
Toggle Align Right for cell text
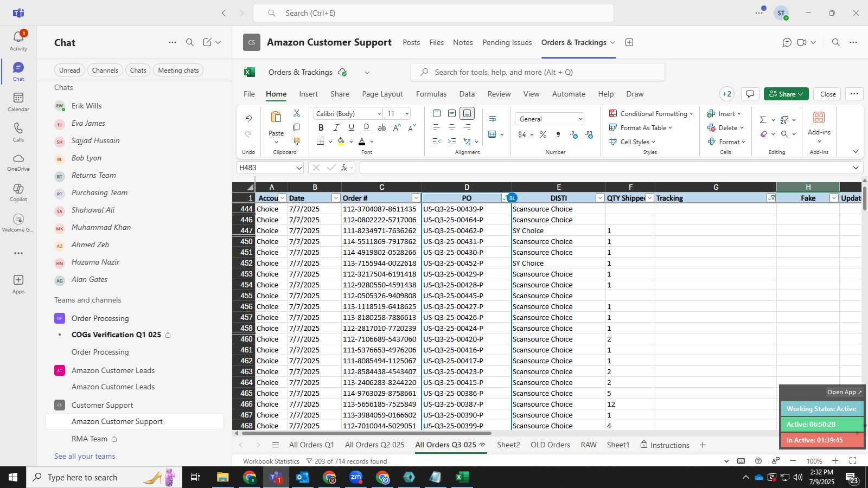[467, 127]
